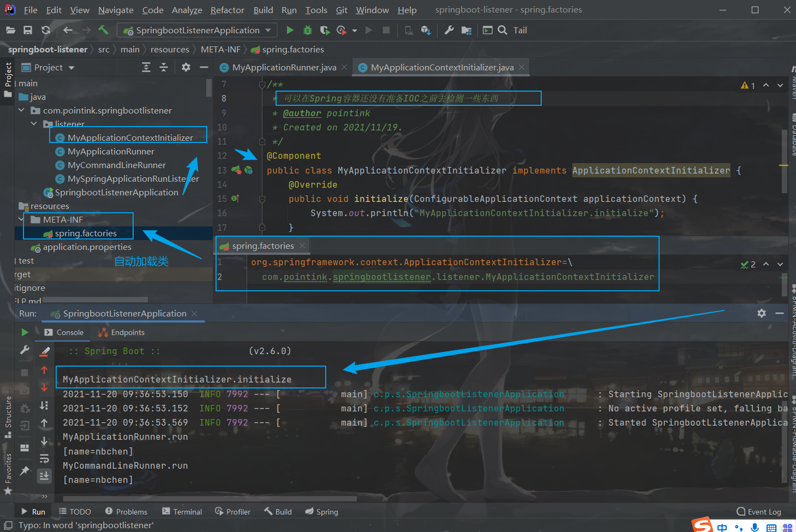Collapse the com.pointink.springbootlistener package

22,110
